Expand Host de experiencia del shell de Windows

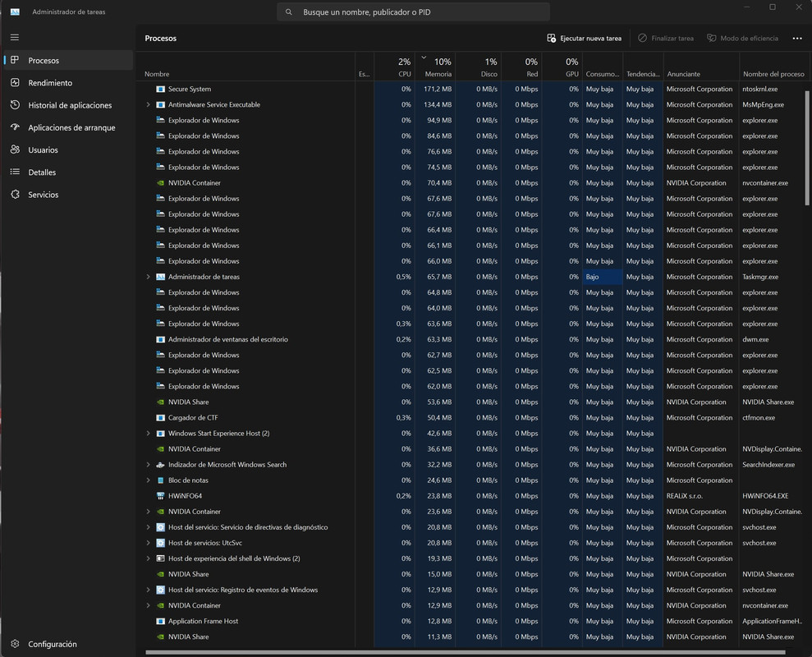tap(148, 558)
